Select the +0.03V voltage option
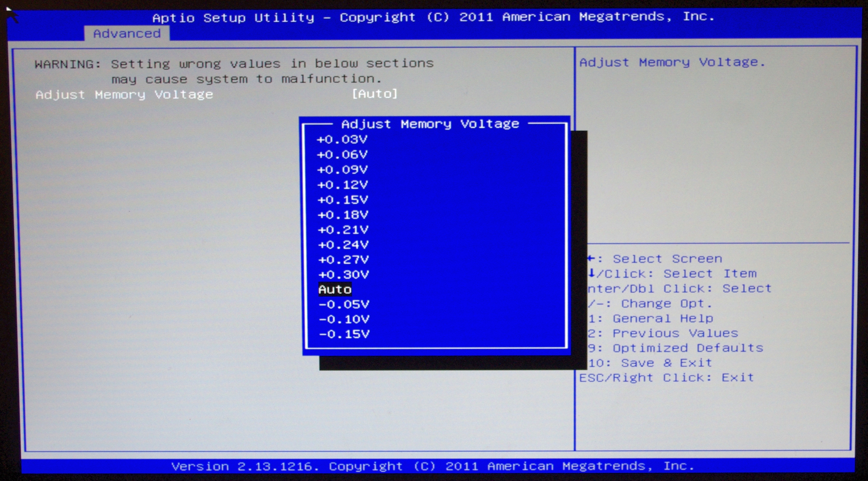 coord(342,140)
